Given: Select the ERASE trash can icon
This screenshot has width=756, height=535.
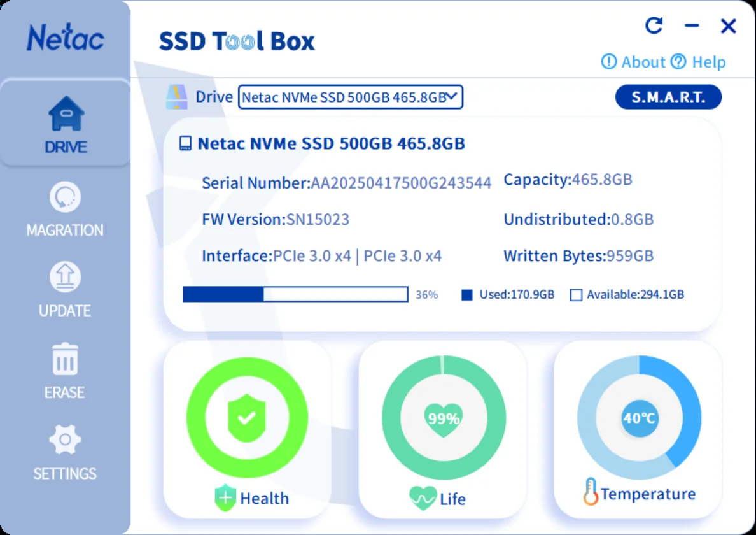Looking at the screenshot, I should tap(65, 359).
